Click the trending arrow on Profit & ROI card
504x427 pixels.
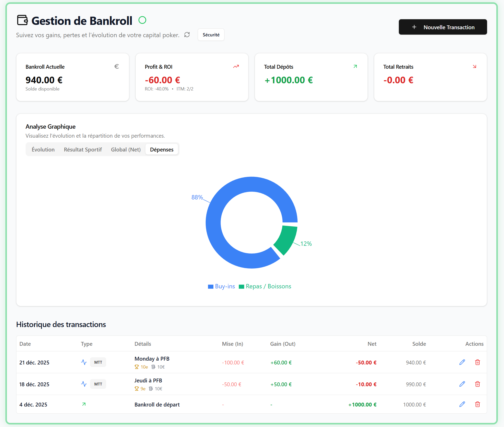(x=236, y=67)
